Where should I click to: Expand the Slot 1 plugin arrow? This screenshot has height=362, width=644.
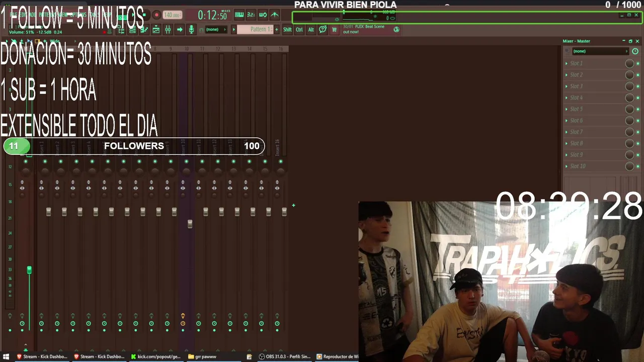tap(567, 63)
